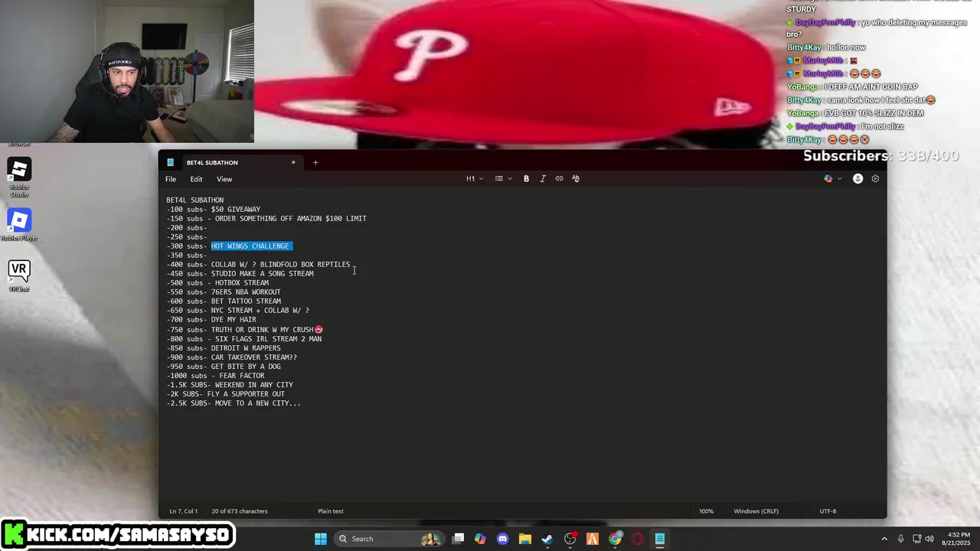Expand the Copilot dropdown arrow
This screenshot has height=551, width=980.
pyautogui.click(x=839, y=178)
